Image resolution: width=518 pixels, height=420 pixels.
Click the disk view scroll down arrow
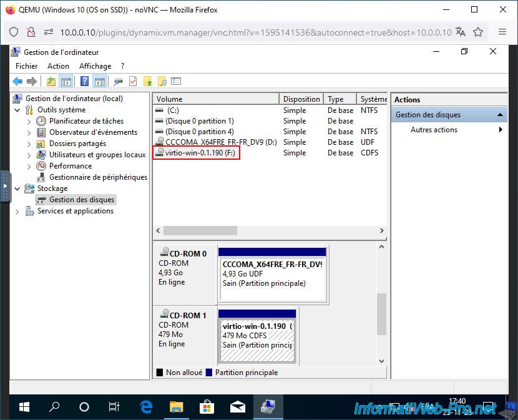click(x=381, y=361)
